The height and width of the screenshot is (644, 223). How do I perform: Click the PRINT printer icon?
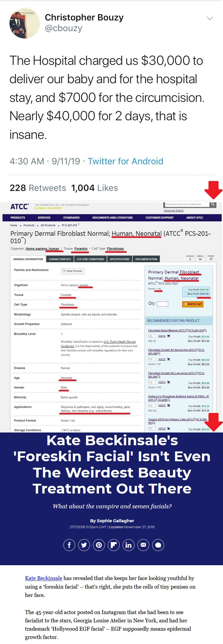211,259
